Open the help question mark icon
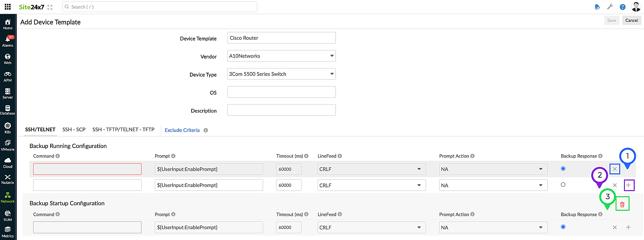This screenshot has width=644, height=240. tap(622, 7)
